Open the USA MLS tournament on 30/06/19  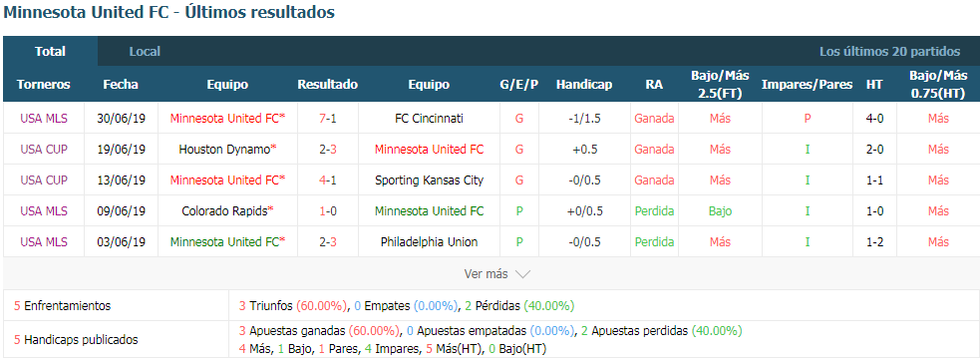click(x=44, y=119)
